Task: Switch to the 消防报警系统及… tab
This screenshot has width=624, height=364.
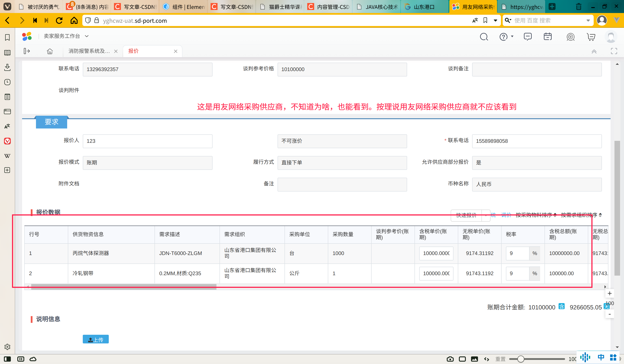Action: coord(89,51)
